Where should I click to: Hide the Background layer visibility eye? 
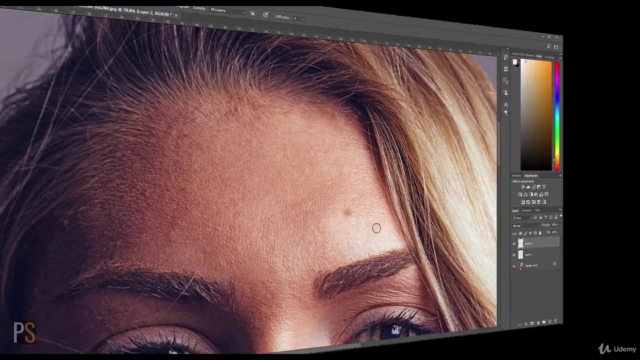[x=513, y=266]
